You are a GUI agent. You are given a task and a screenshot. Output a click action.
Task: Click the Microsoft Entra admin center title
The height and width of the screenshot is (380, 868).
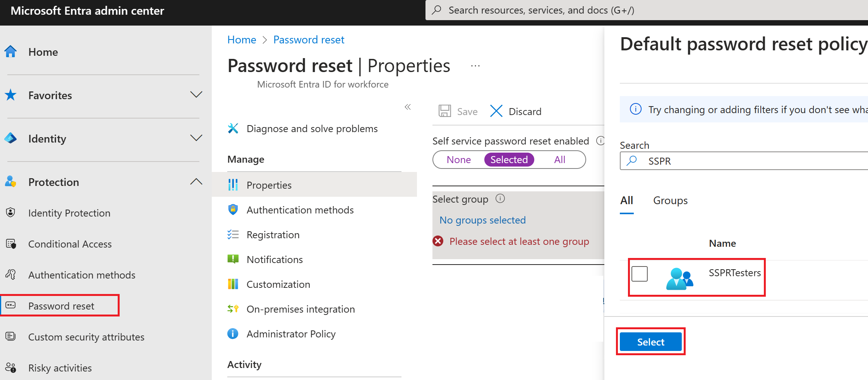click(87, 10)
